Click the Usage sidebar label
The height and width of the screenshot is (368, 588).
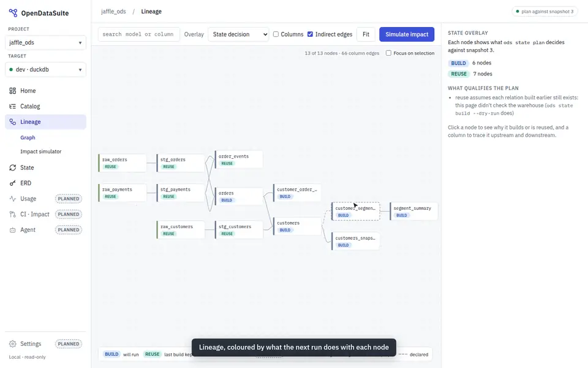pyautogui.click(x=28, y=199)
